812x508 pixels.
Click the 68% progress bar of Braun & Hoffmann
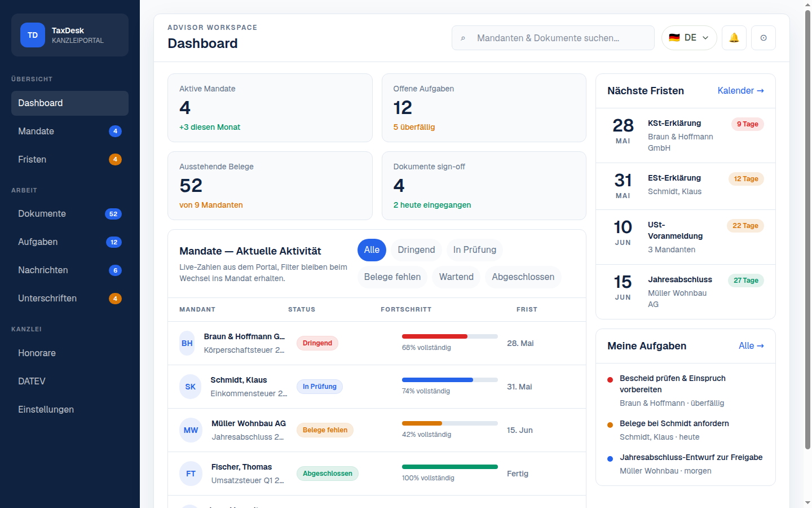(450, 336)
